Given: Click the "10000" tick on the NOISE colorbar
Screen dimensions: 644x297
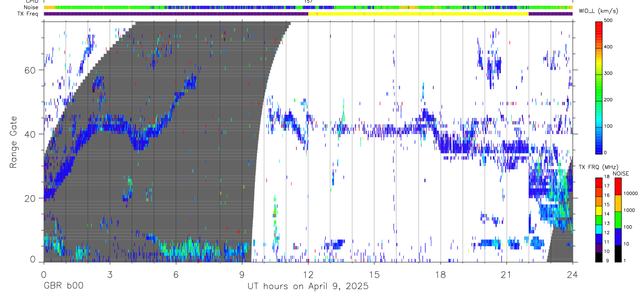Looking at the screenshot, I should click(x=630, y=193).
